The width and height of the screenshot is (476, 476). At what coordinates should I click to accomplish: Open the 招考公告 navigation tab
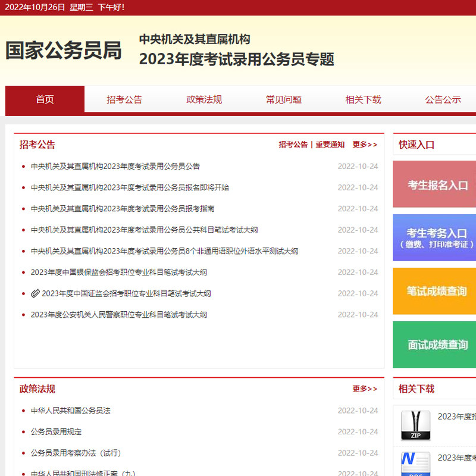coord(124,99)
